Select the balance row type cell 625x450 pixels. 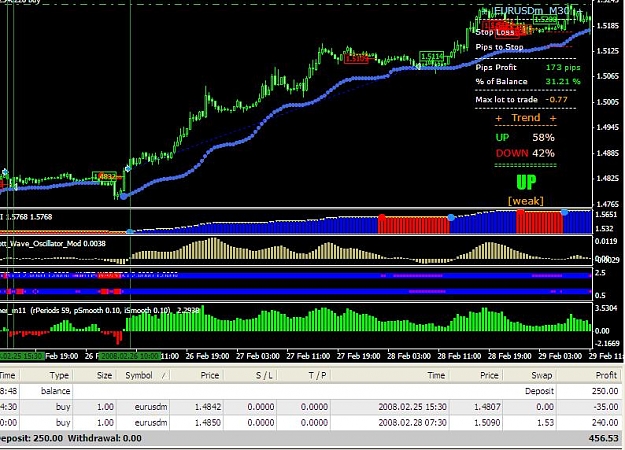tap(55, 391)
